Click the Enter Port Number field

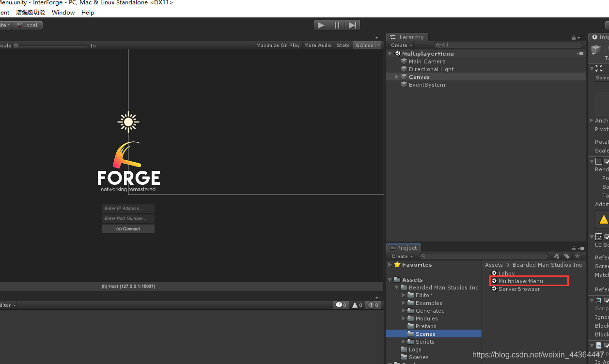pos(128,219)
